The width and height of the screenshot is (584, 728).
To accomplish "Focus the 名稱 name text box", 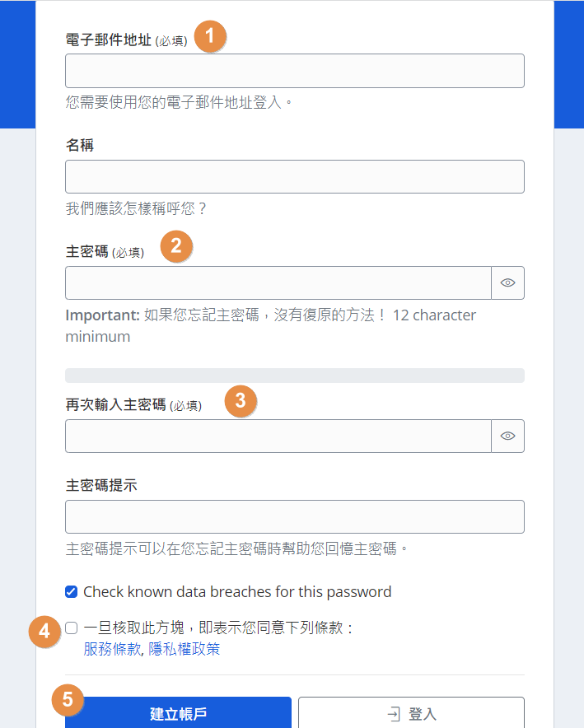I will [x=294, y=176].
